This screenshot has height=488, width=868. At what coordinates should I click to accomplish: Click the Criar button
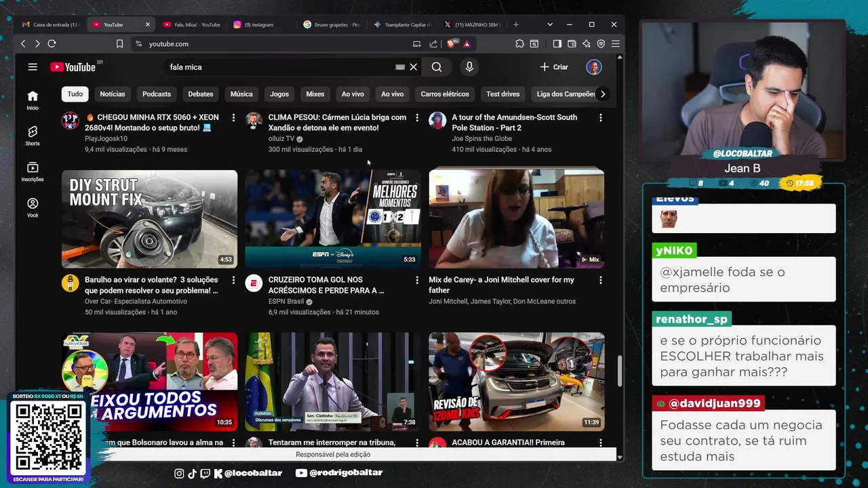(554, 67)
